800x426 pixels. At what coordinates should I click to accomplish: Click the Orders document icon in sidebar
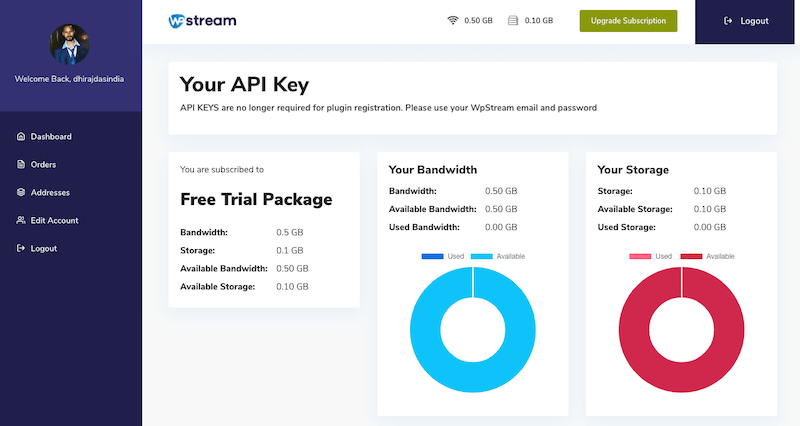click(x=21, y=164)
